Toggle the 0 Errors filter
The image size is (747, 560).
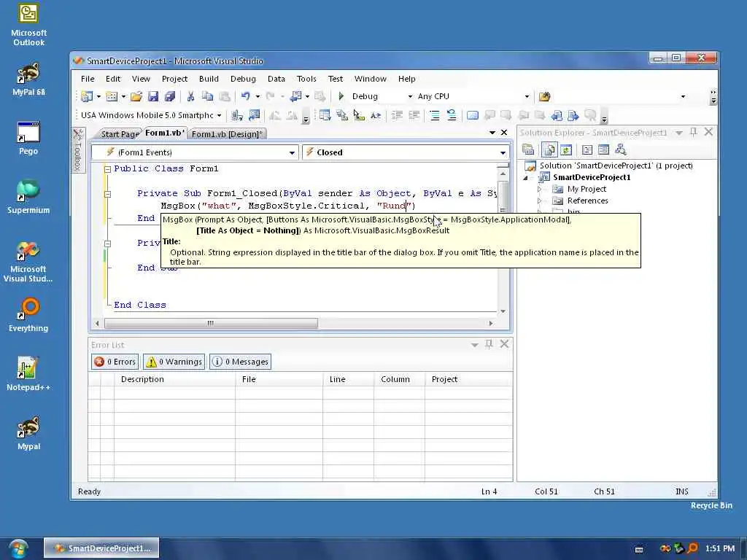(x=115, y=362)
